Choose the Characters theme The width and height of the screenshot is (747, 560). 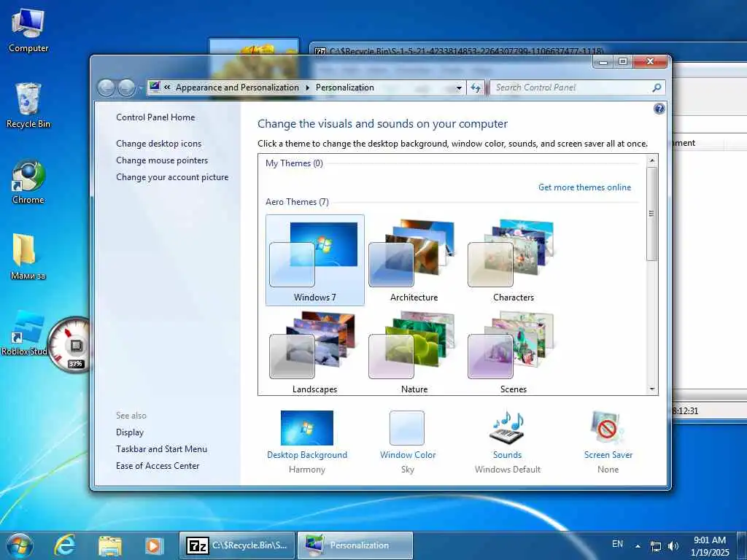coord(513,260)
